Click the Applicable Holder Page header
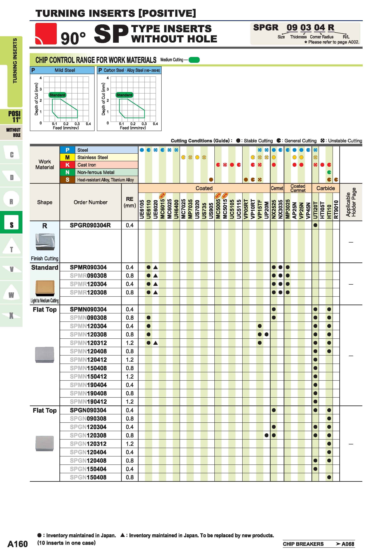392x555 pixels. coord(351,202)
